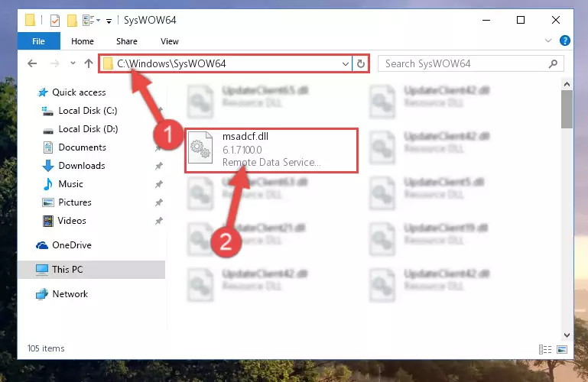Open Quick access in navigation pane
The width and height of the screenshot is (588, 382).
pos(79,92)
